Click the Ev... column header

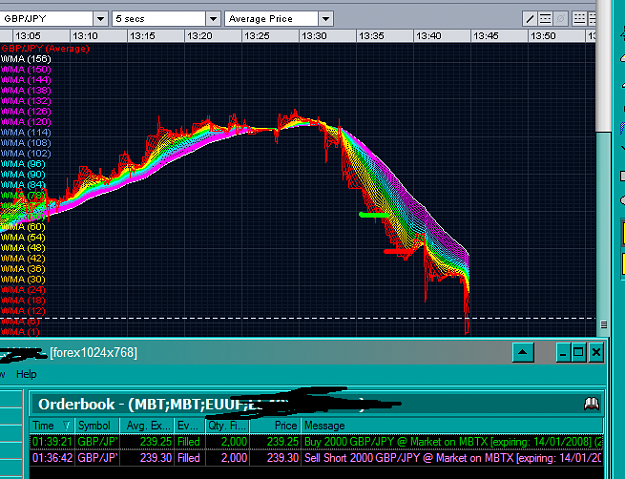point(190,426)
